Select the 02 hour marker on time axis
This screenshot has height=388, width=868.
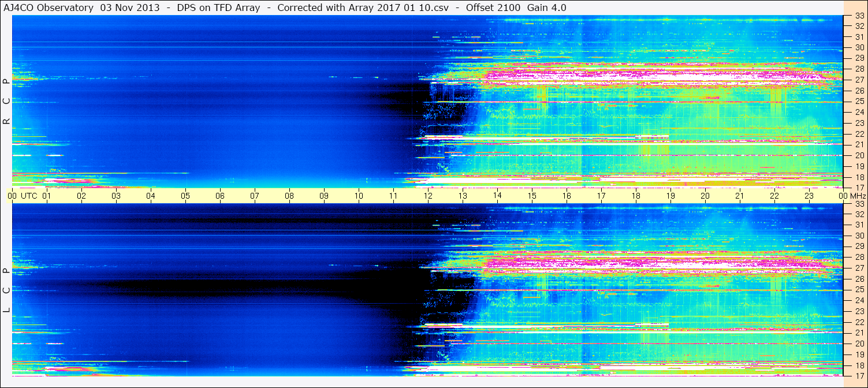[81, 196]
